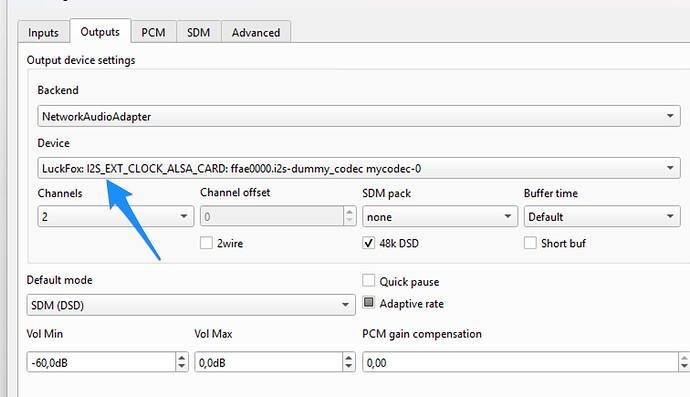Click into the Vol Max value field

pos(268,362)
